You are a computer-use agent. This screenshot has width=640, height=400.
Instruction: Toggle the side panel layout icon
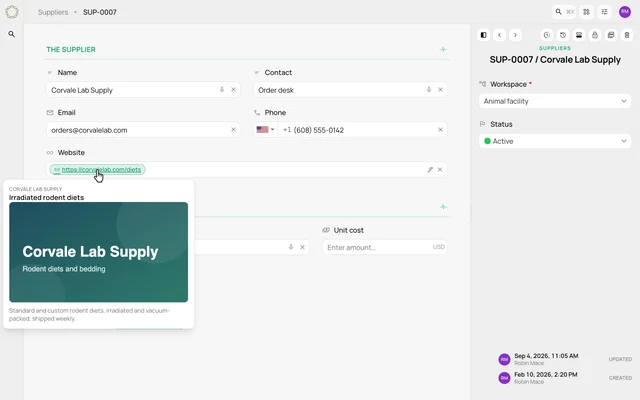(484, 35)
